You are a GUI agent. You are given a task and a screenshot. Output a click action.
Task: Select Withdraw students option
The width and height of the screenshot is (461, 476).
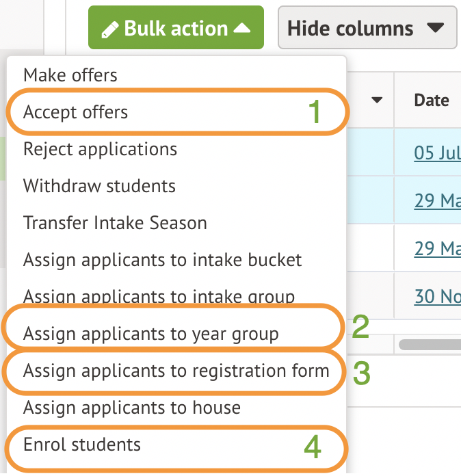click(x=99, y=186)
